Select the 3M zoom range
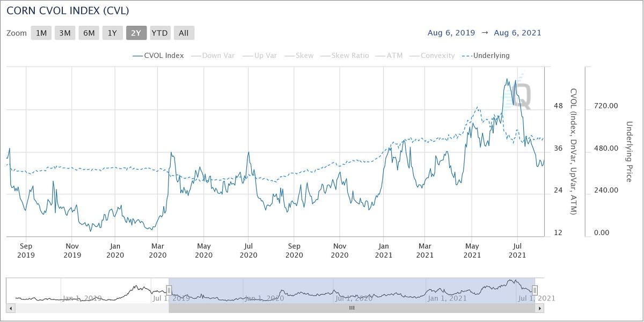 tap(64, 33)
